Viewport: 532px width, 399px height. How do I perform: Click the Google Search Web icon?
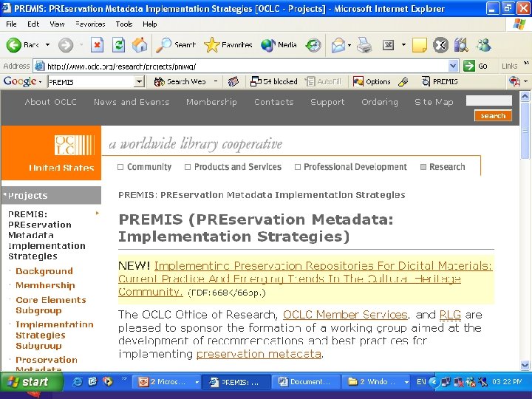[159, 82]
